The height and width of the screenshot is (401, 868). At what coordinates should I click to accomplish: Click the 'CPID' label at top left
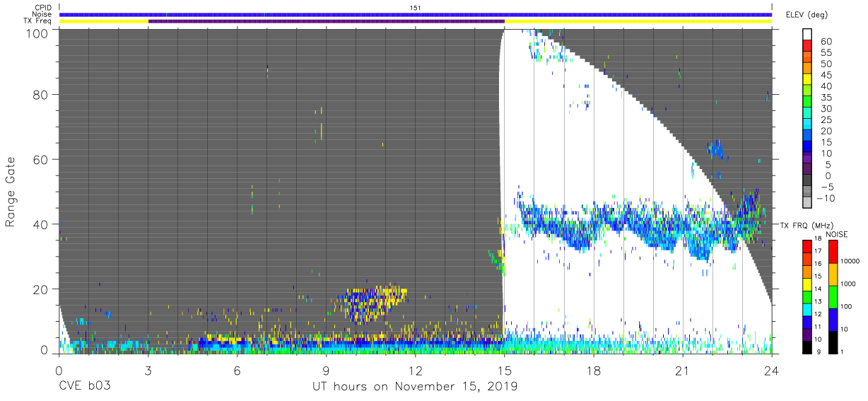click(42, 7)
